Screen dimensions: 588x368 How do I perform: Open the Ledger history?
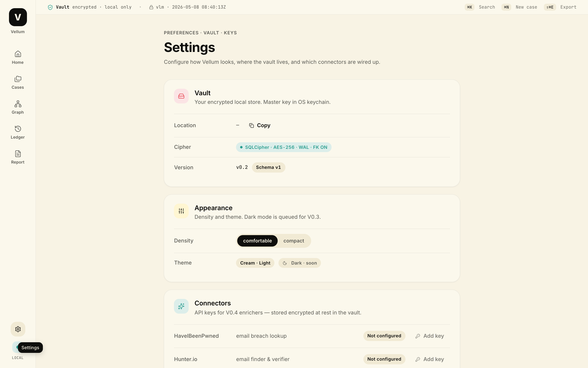(x=18, y=132)
